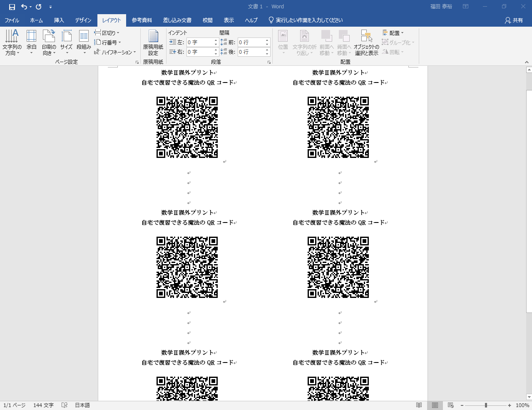Click the spacing 前 before input field

[251, 42]
